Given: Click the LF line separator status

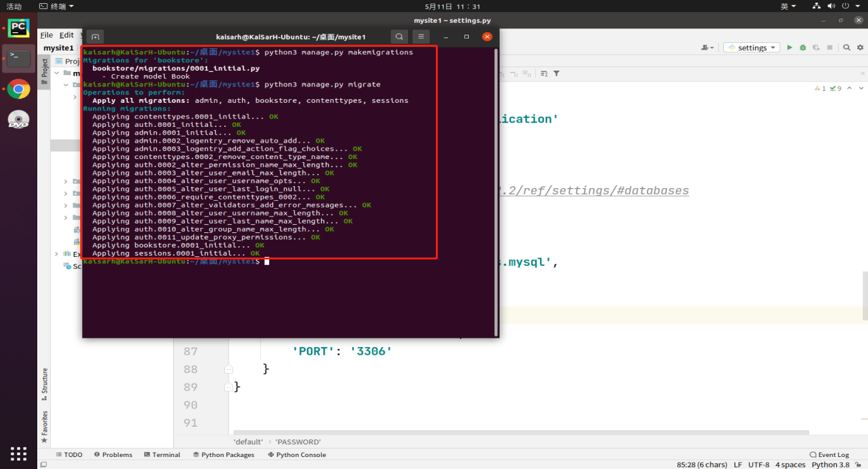Looking at the screenshot, I should coord(738,465).
